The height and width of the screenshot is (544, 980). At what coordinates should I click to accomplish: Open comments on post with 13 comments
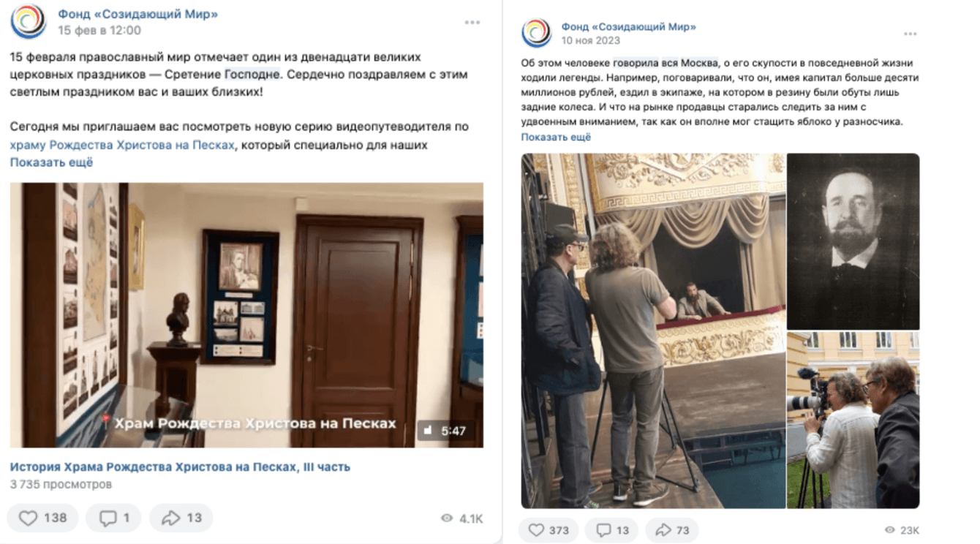tap(613, 530)
